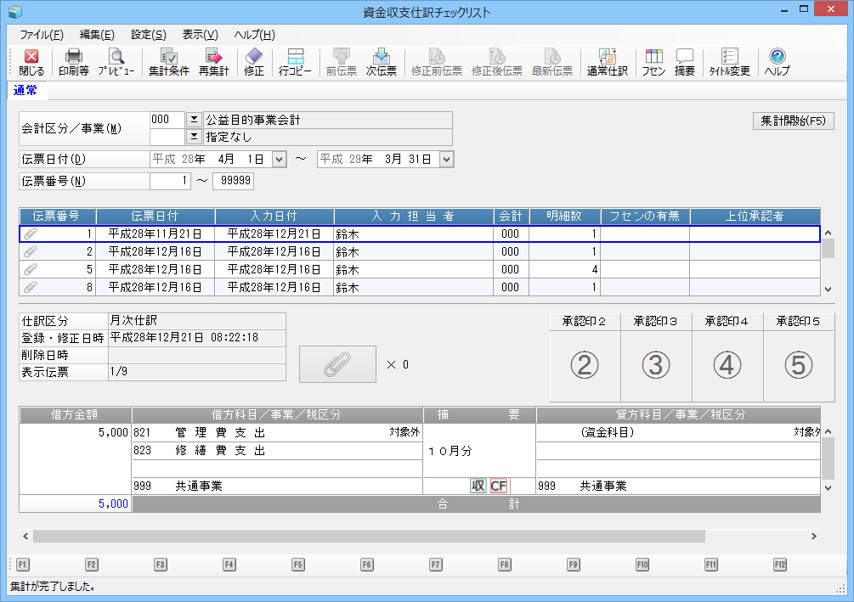Screen dimensions: 854x602
Task: Click the 承認印2 approval stamp circle
Action: point(584,366)
